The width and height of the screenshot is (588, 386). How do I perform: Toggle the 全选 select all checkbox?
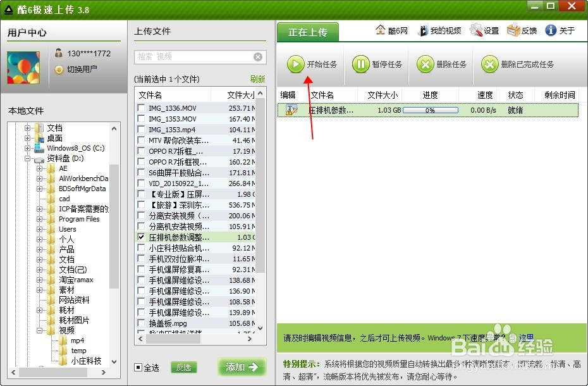click(138, 367)
